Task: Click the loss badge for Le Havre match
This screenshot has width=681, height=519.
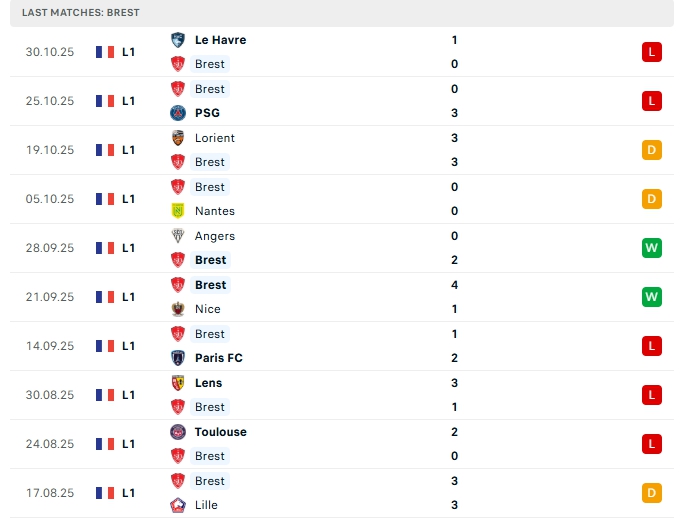Action: [652, 52]
